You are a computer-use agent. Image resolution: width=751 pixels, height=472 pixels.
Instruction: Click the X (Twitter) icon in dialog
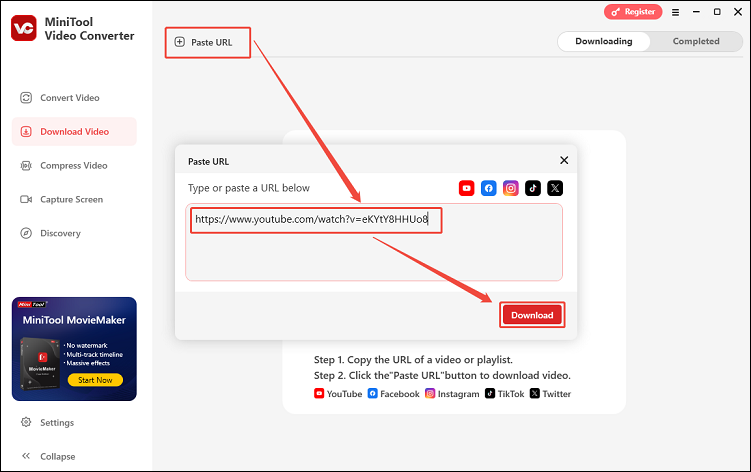(x=555, y=188)
